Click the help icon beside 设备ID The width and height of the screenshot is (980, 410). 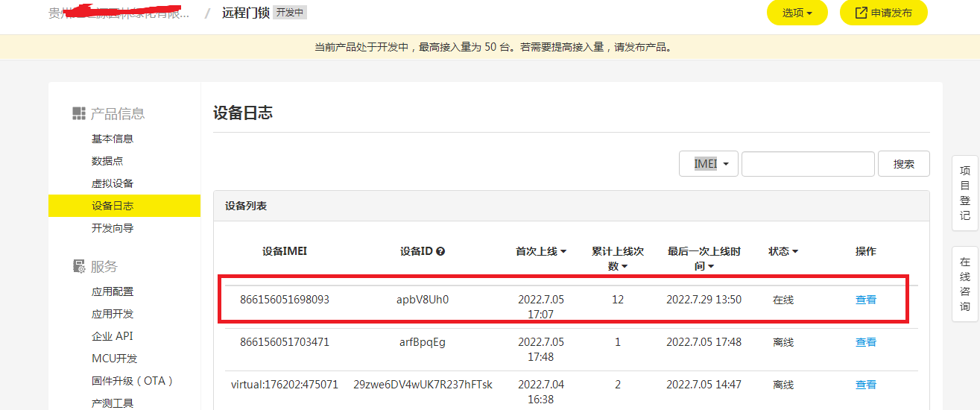point(440,251)
